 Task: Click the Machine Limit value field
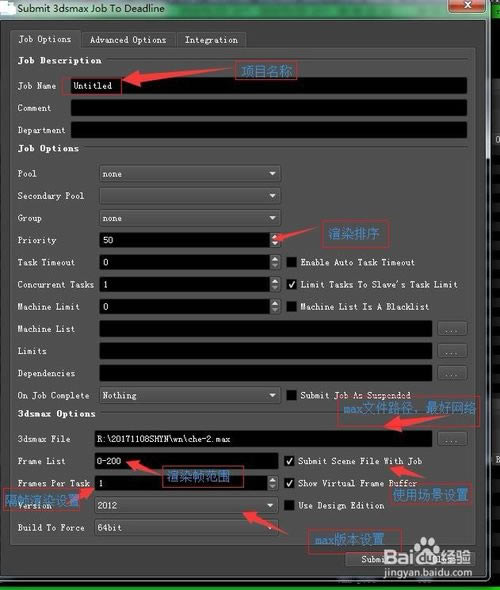pyautogui.click(x=184, y=307)
